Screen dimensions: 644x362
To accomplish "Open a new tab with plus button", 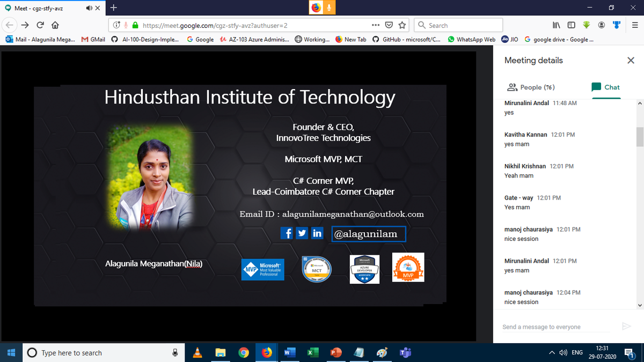I will (x=114, y=8).
